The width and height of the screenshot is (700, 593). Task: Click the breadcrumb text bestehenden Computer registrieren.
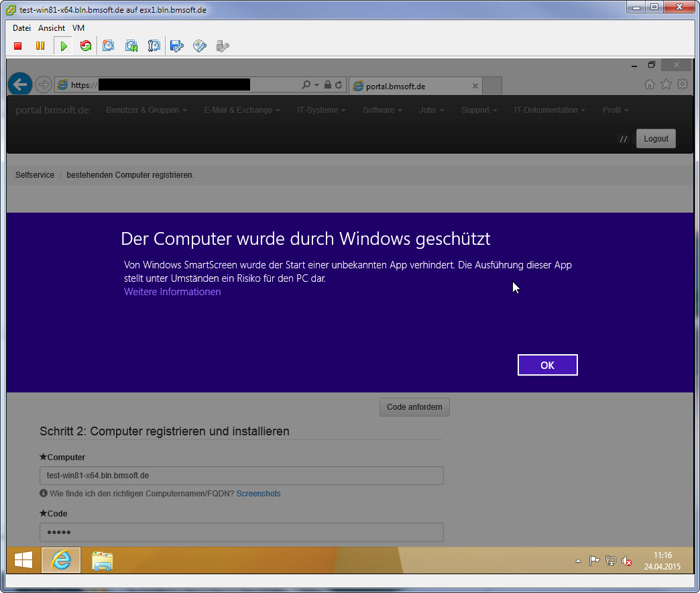[x=130, y=175]
